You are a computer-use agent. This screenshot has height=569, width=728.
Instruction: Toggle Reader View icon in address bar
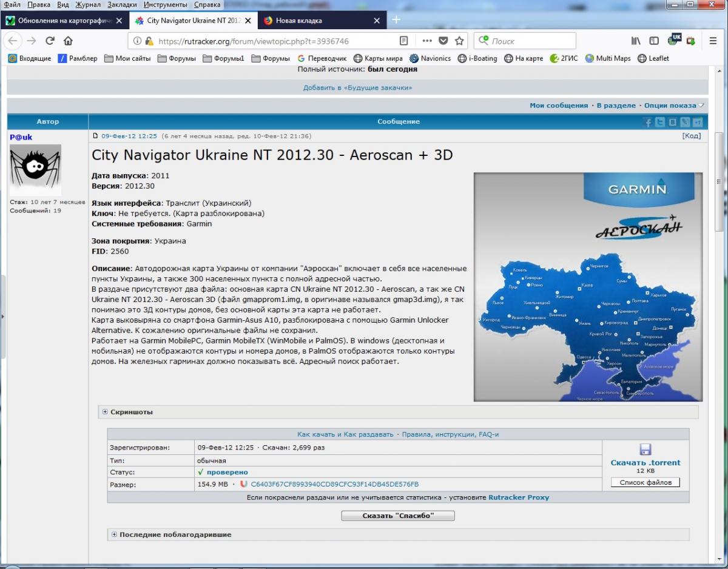pyautogui.click(x=403, y=41)
